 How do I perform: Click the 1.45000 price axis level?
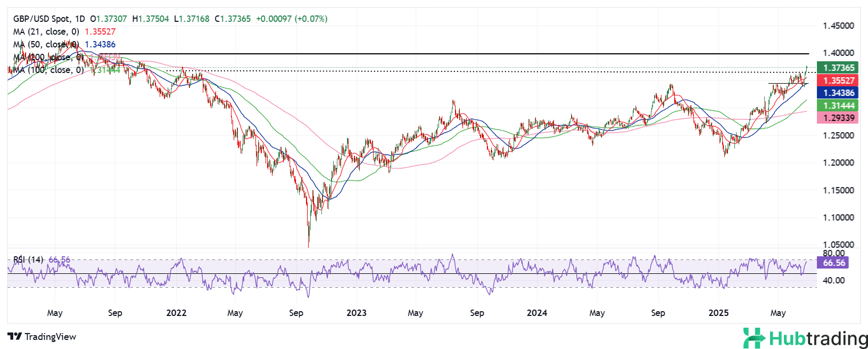click(838, 26)
